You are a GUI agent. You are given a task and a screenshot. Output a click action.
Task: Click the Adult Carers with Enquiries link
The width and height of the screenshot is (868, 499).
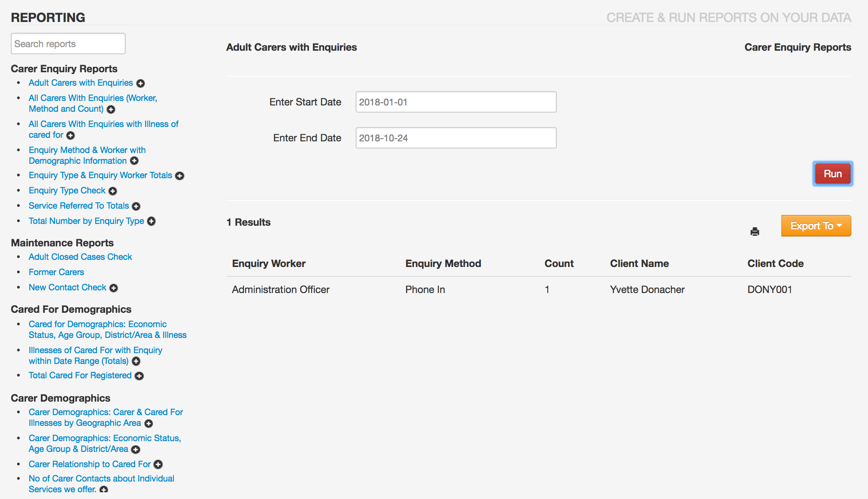coord(80,83)
